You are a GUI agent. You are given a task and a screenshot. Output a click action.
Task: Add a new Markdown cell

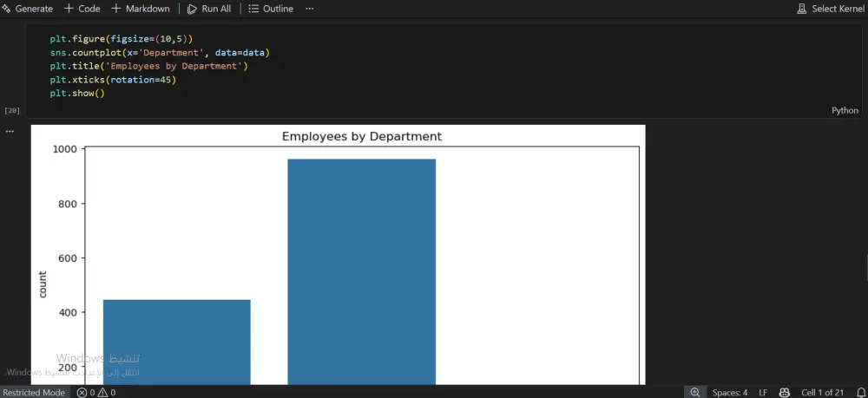[x=141, y=9]
